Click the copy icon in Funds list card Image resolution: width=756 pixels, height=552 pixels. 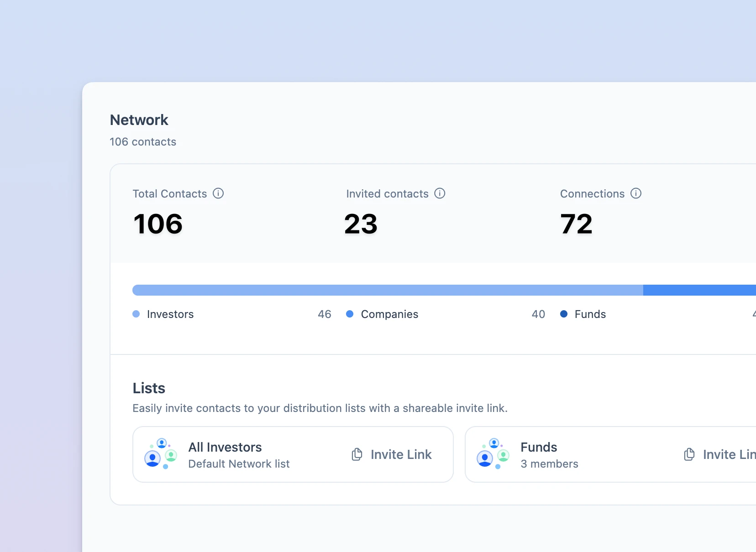[x=689, y=454]
